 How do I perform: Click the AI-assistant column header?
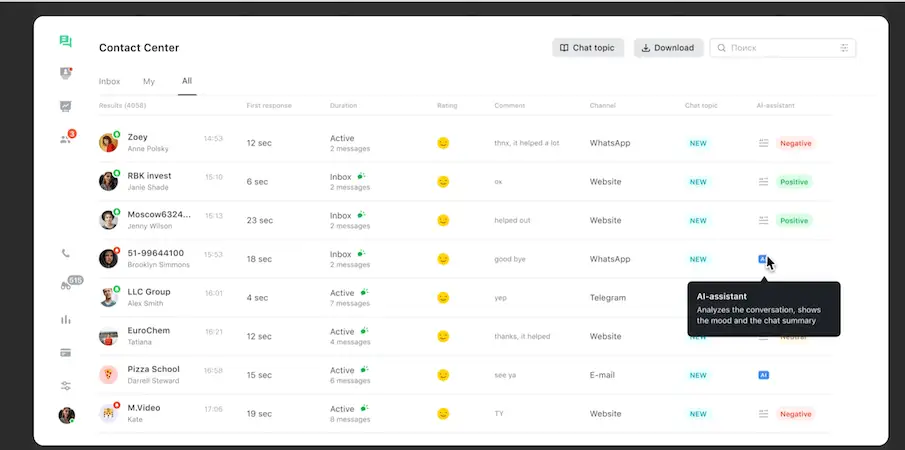point(776,106)
